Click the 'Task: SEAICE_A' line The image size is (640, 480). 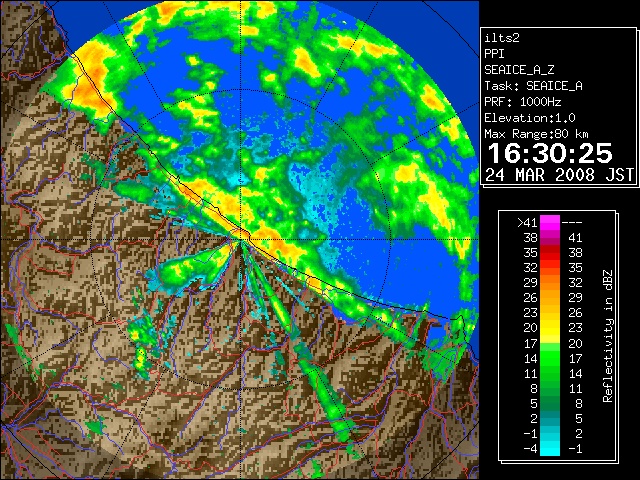point(533,86)
